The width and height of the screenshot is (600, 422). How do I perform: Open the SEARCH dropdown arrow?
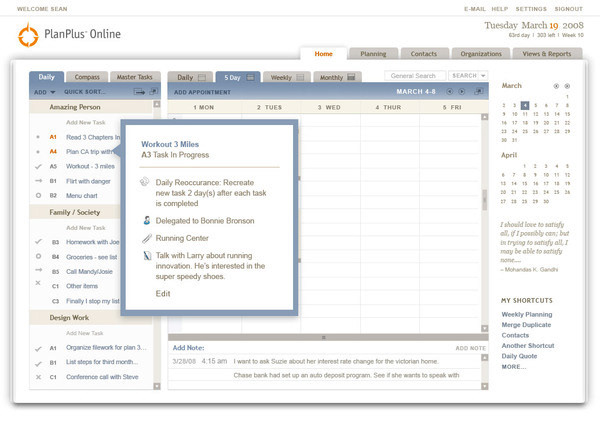483,76
